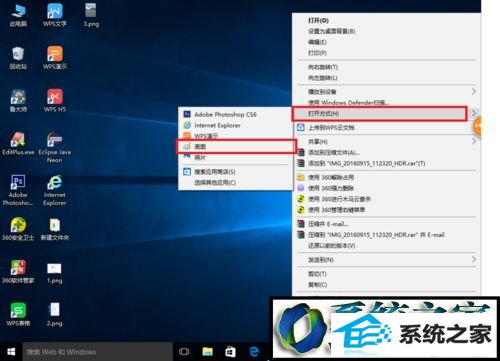Viewport: 500px width, 361px height.
Task: Launch Edge browser from the taskbar
Action: (x=254, y=352)
